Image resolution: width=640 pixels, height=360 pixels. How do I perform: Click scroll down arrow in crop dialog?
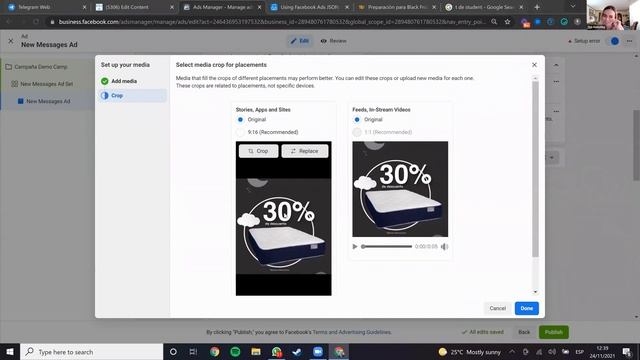pyautogui.click(x=535, y=292)
